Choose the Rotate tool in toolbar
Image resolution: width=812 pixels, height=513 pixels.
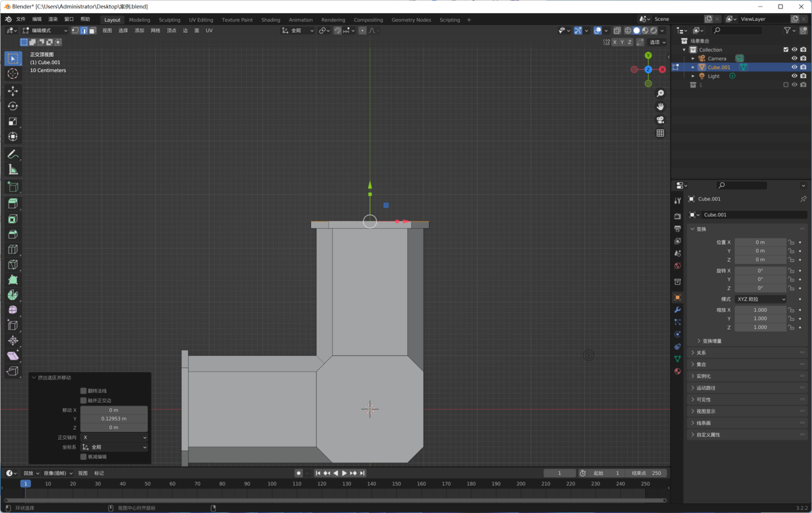click(x=12, y=106)
